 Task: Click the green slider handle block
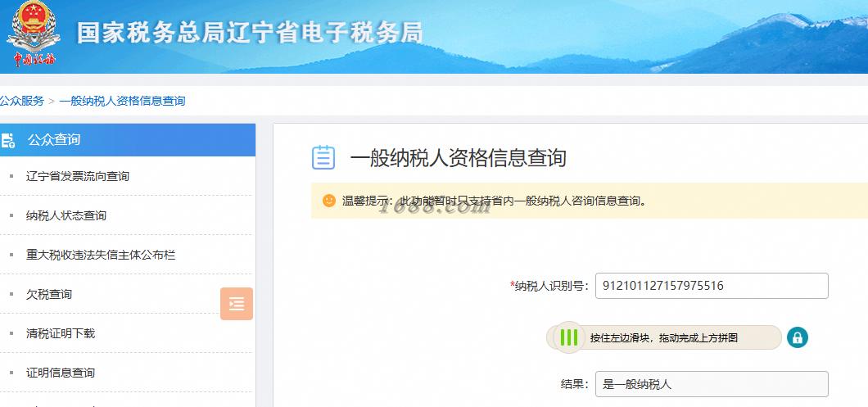pos(568,337)
